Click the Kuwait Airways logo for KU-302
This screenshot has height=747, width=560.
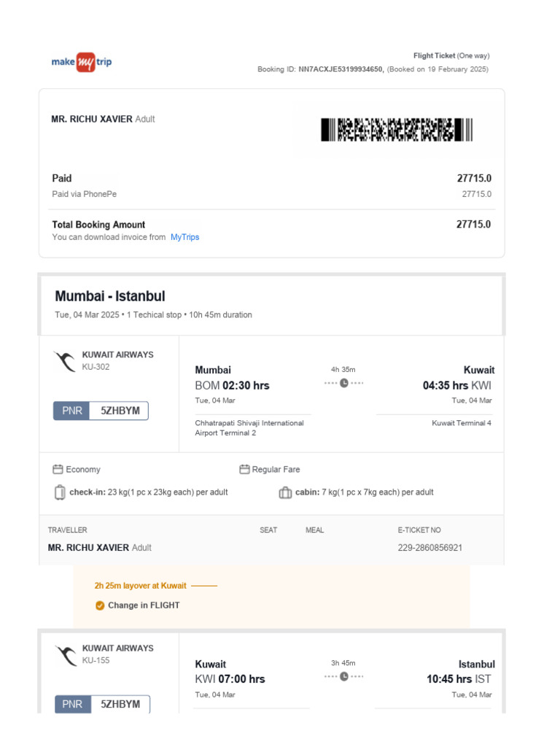[65, 361]
